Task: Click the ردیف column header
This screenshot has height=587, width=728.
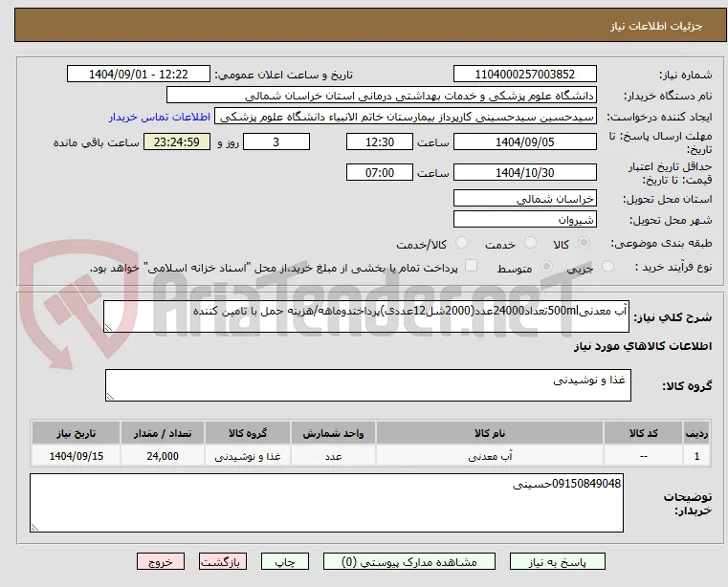Action: pyautogui.click(x=696, y=433)
